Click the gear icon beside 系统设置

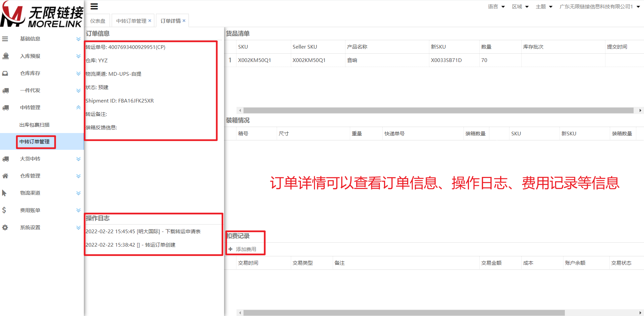[5, 228]
